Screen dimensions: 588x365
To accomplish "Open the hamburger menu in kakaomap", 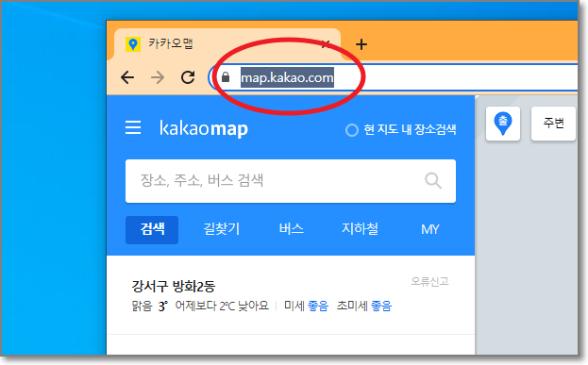I will coord(133,127).
